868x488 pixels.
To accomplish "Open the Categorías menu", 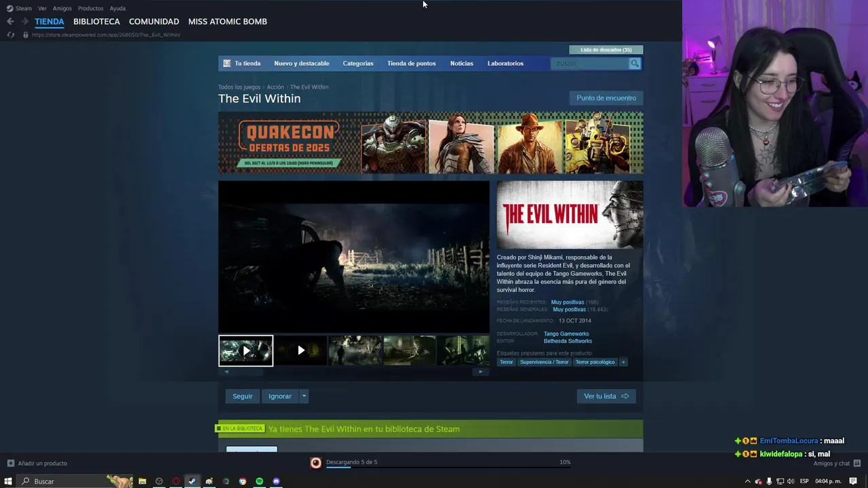I will [x=358, y=63].
